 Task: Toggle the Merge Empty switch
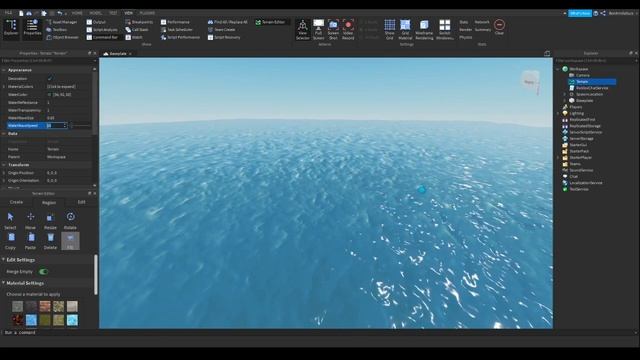tap(43, 271)
